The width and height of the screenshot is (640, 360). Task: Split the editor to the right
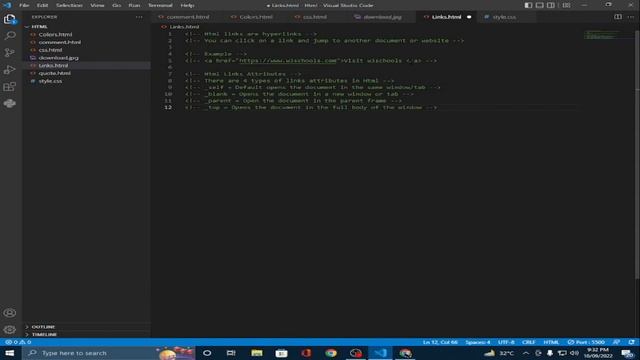(618, 17)
